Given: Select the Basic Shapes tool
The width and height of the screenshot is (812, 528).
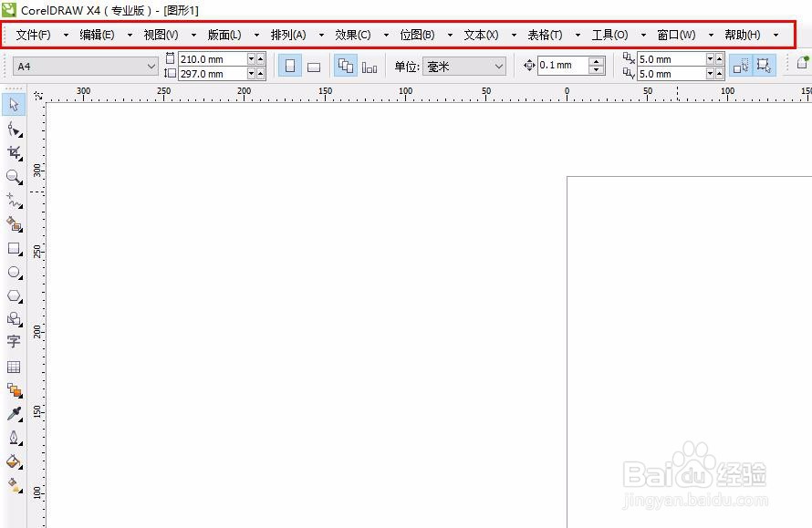Looking at the screenshot, I should coord(14,319).
